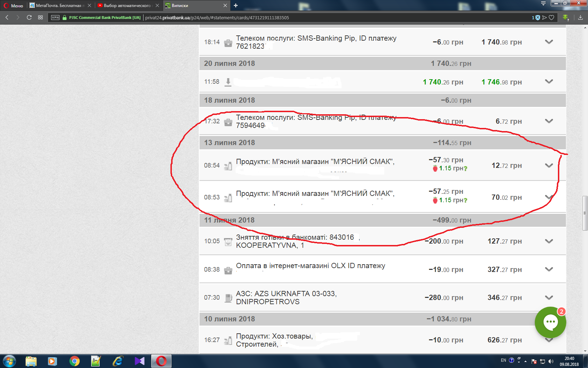Open the downloads icon in browser toolbar
The image size is (588, 368).
pos(580,18)
